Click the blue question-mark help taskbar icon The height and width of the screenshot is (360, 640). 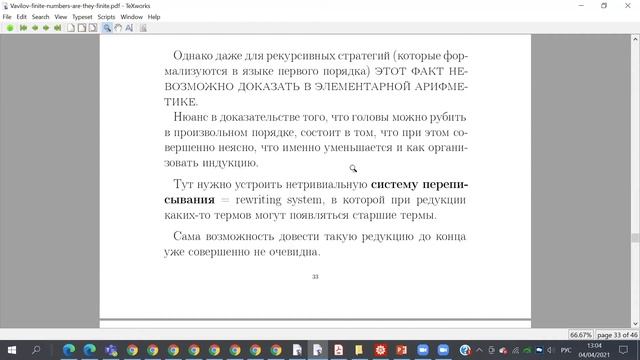[x=464, y=350]
